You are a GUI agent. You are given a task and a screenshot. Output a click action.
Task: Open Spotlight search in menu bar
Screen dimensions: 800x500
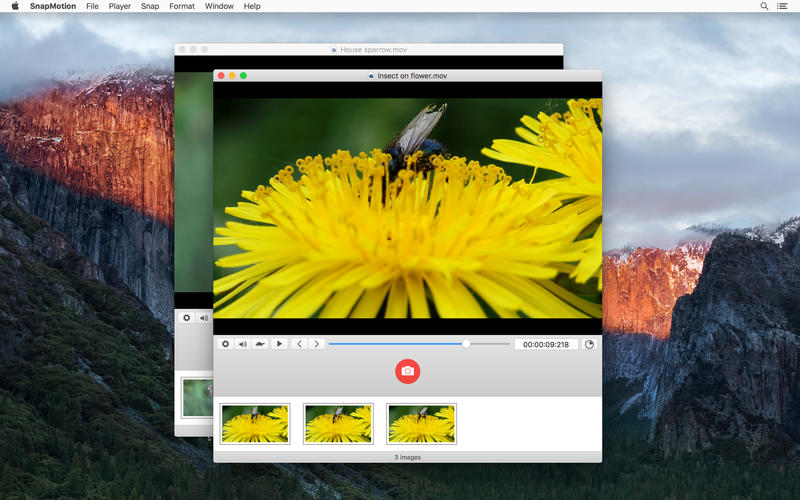pyautogui.click(x=764, y=6)
